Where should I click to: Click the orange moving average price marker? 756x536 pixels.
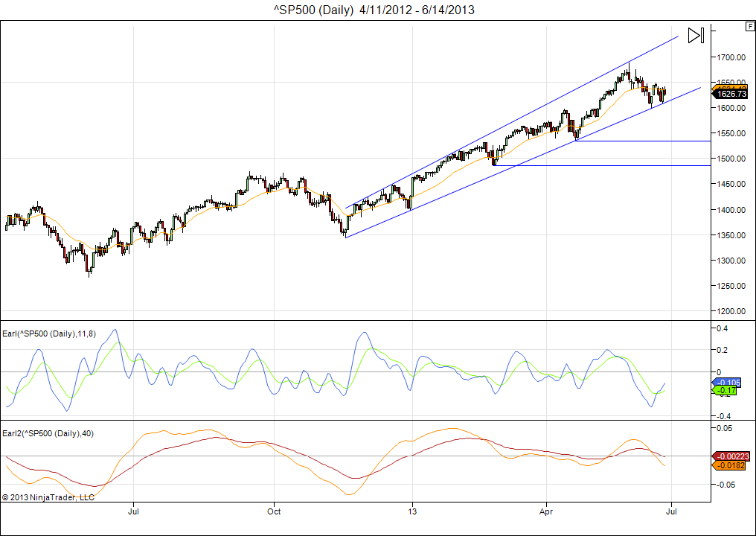(x=731, y=88)
